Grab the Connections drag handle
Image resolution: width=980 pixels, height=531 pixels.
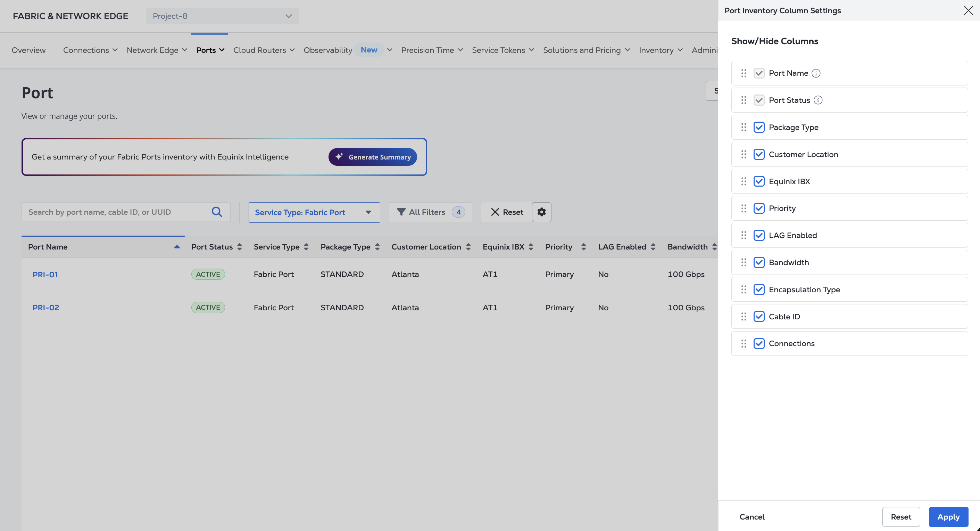tap(744, 343)
